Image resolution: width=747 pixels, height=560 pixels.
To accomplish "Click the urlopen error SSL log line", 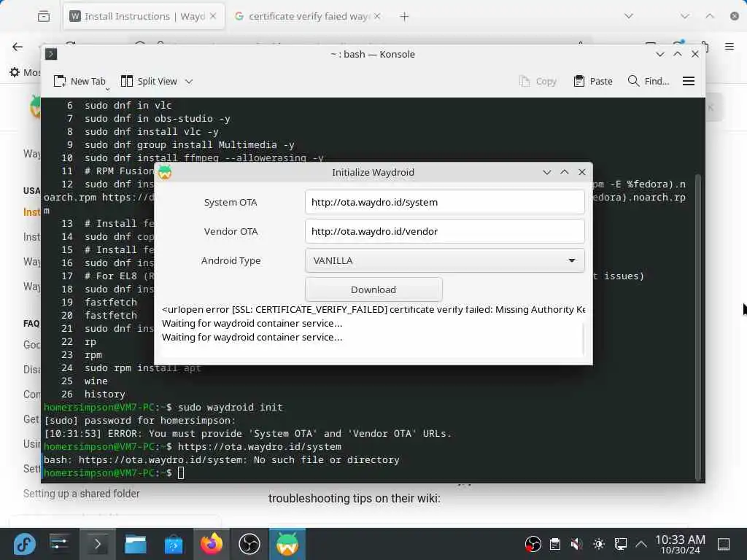I will [373, 309].
